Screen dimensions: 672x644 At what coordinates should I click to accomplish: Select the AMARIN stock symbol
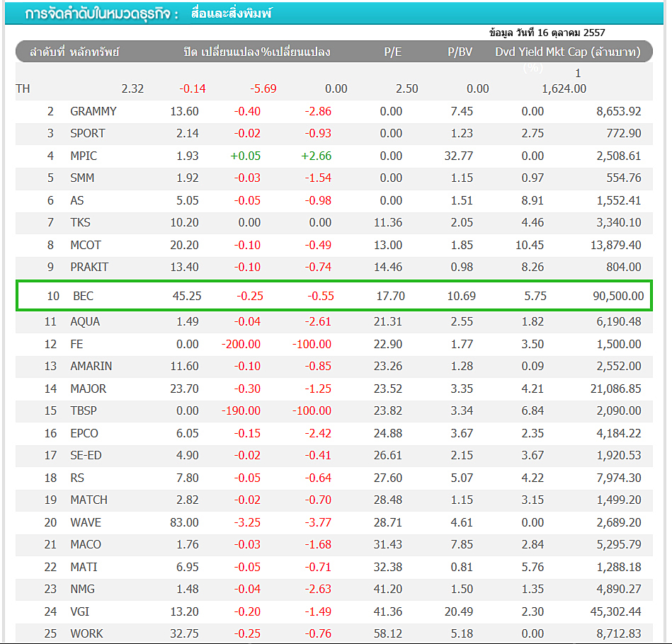click(91, 366)
